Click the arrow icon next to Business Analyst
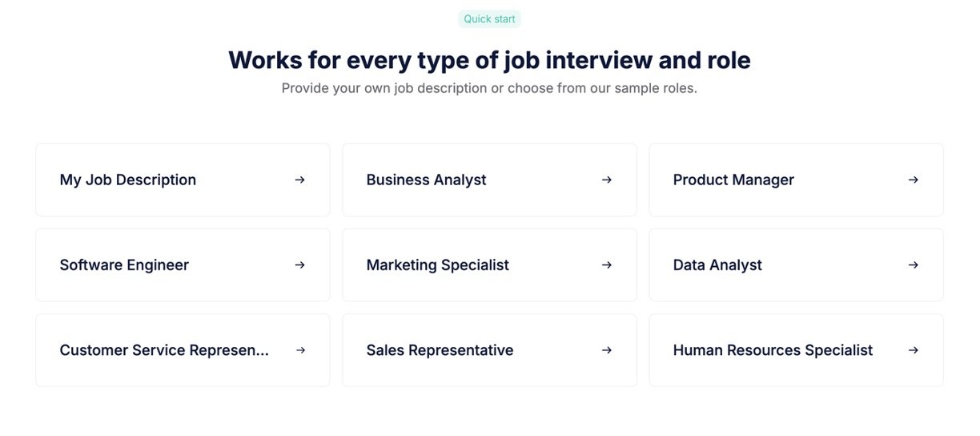 click(606, 180)
